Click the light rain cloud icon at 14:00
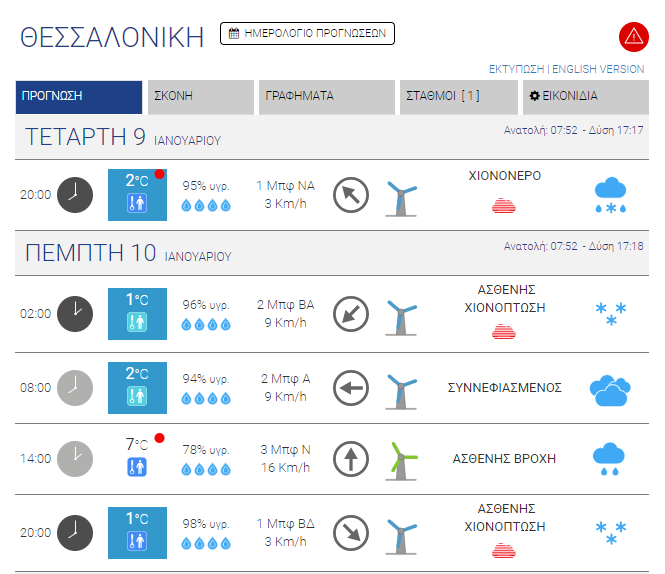This screenshot has width=665, height=574. [x=609, y=458]
